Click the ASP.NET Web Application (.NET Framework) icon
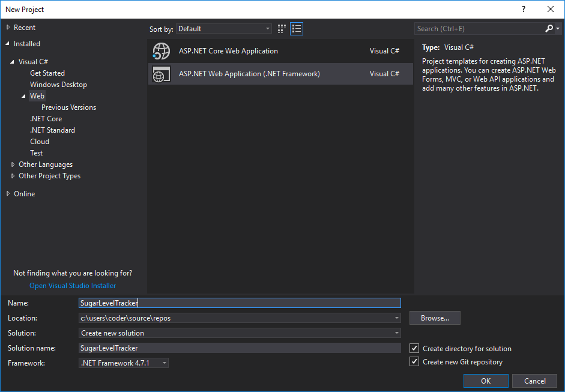The image size is (565, 392). 161,74
